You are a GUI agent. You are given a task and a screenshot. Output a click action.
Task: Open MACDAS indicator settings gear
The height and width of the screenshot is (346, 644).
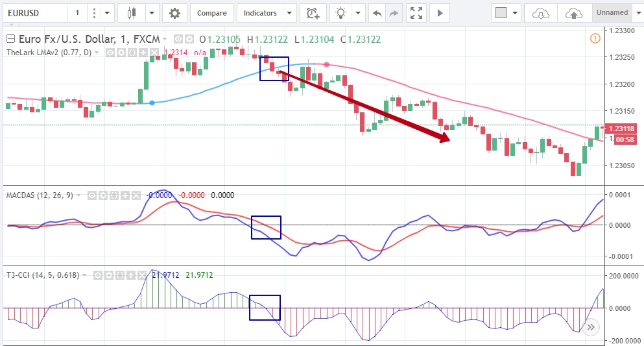pyautogui.click(x=103, y=195)
